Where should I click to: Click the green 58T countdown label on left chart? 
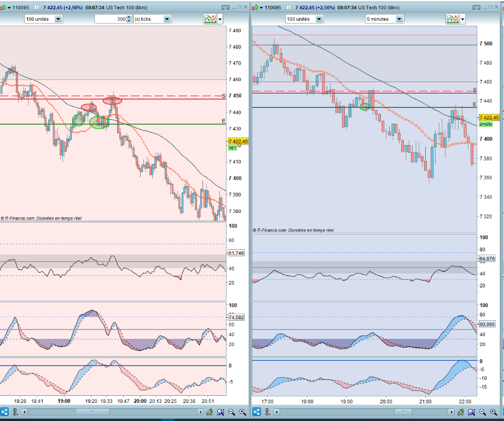click(x=233, y=148)
